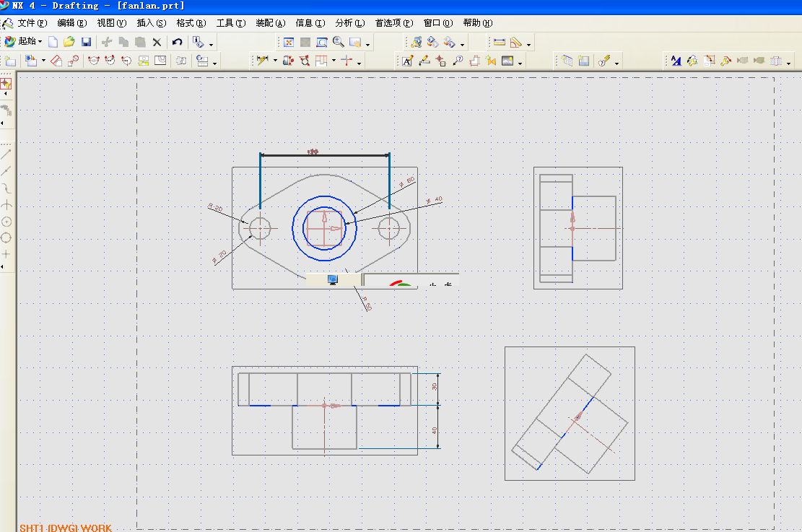
Task: Click the object Information icon
Action: pyautogui.click(x=199, y=42)
